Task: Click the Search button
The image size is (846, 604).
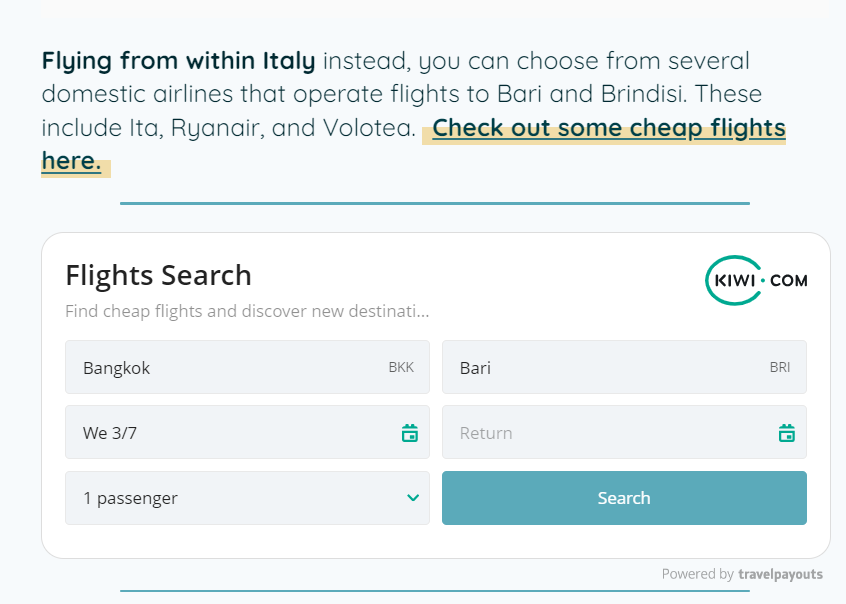Action: 624,498
